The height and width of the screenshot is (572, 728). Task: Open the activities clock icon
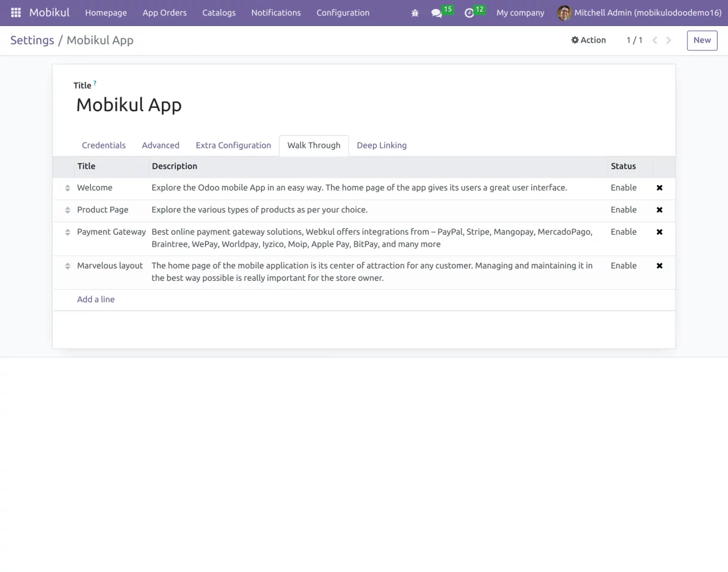[469, 13]
